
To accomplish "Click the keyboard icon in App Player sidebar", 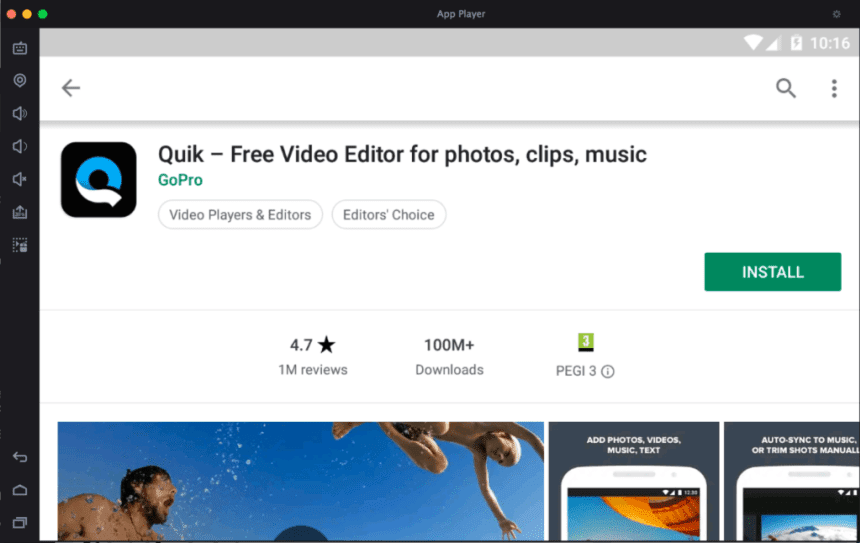I will [20, 48].
